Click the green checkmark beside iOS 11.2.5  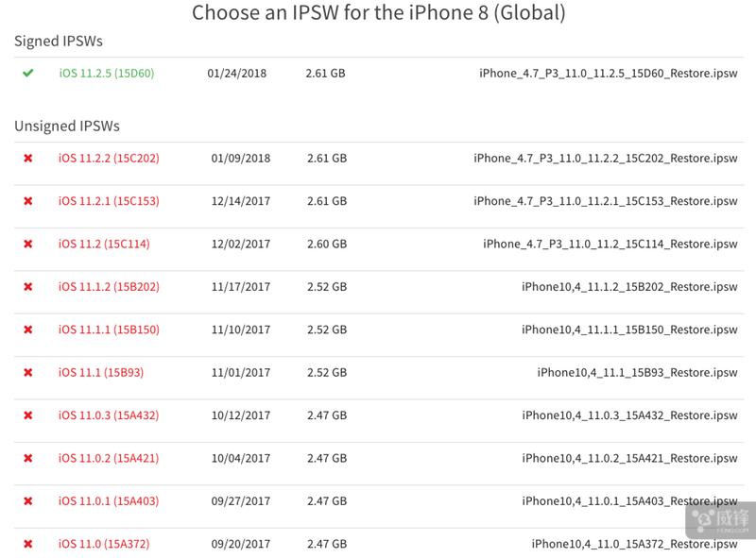pyautogui.click(x=28, y=74)
